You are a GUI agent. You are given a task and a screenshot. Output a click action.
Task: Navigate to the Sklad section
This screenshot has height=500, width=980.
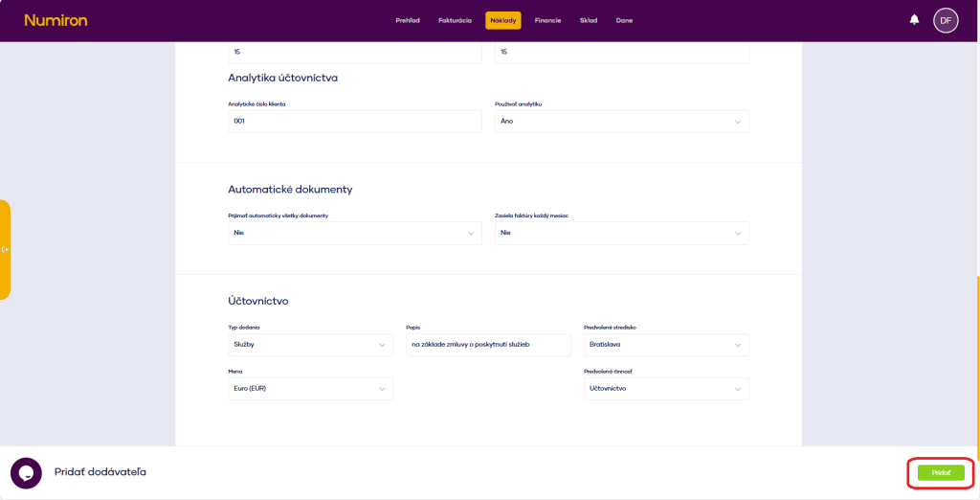click(x=589, y=20)
